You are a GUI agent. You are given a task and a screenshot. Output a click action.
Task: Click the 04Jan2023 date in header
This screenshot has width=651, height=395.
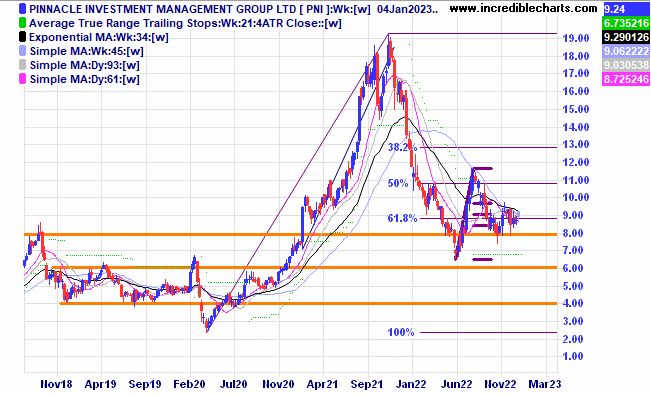[407, 9]
